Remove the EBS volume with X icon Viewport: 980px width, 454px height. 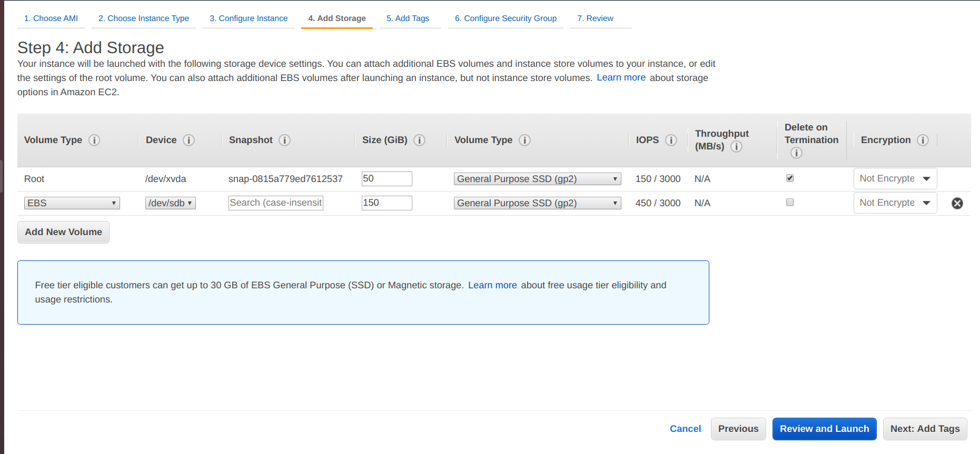pyautogui.click(x=957, y=204)
